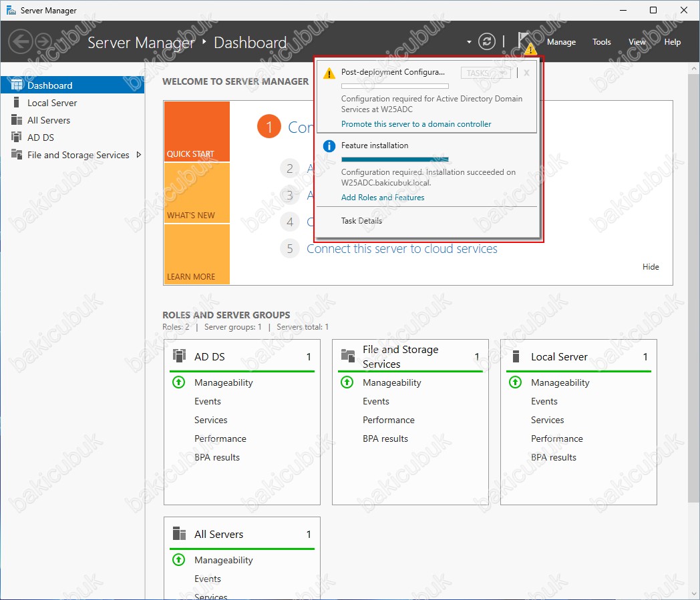This screenshot has height=600, width=700.
Task: Click the Server Manager title bar icon
Action: point(11,10)
